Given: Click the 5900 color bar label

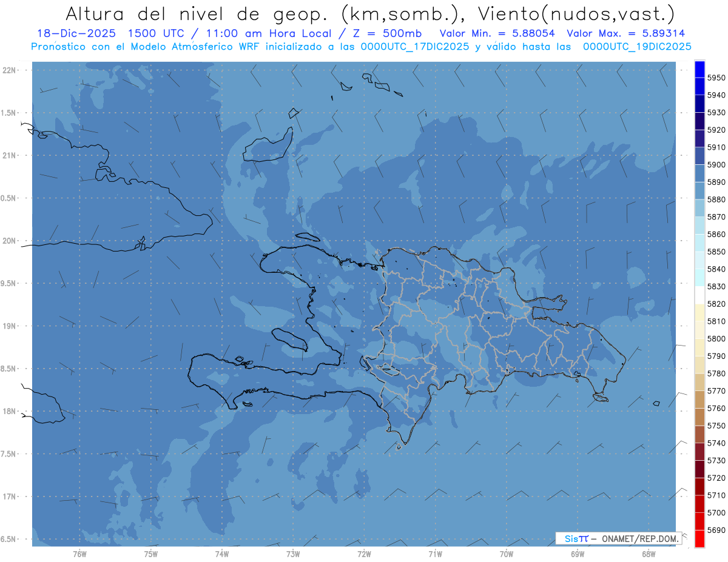Looking at the screenshot, I should (716, 164).
